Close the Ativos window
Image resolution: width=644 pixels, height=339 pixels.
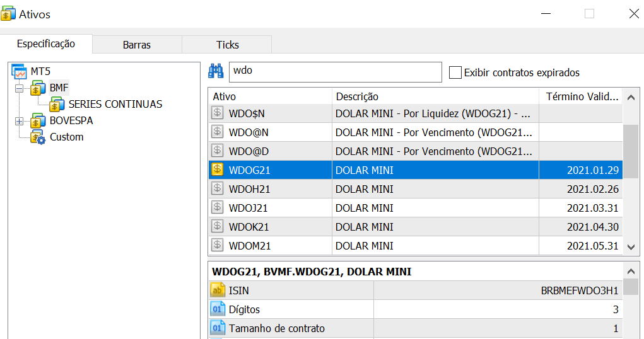point(634,13)
